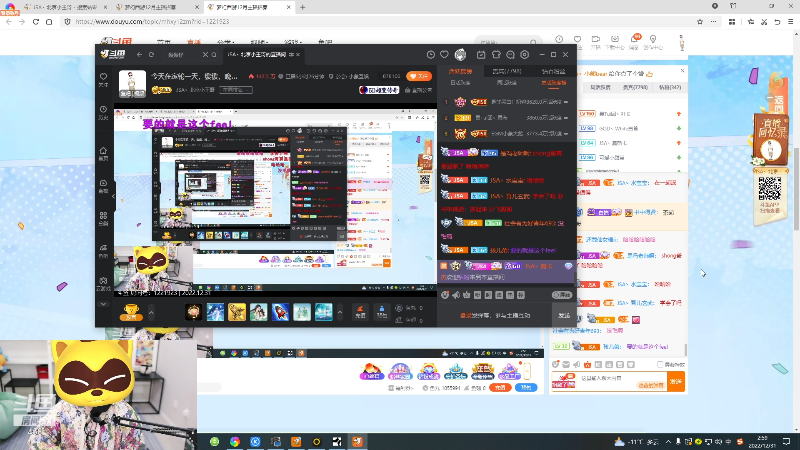Select the first orange rank tab in client
Image resolution: width=800 pixels, height=450 pixels.
pos(460,71)
